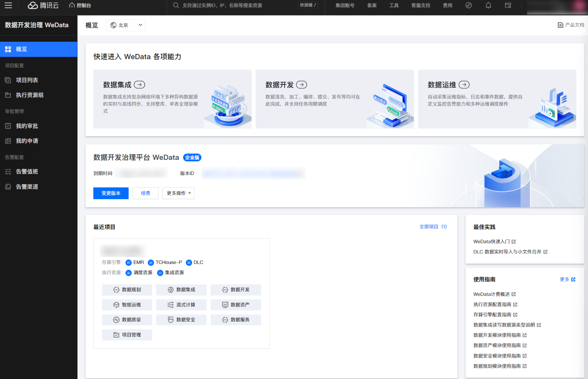
Task: Open the hamburger navigation menu
Action: (x=8, y=5)
